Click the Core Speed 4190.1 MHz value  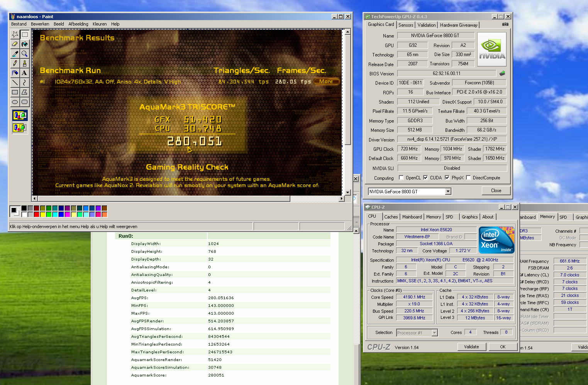[414, 297]
